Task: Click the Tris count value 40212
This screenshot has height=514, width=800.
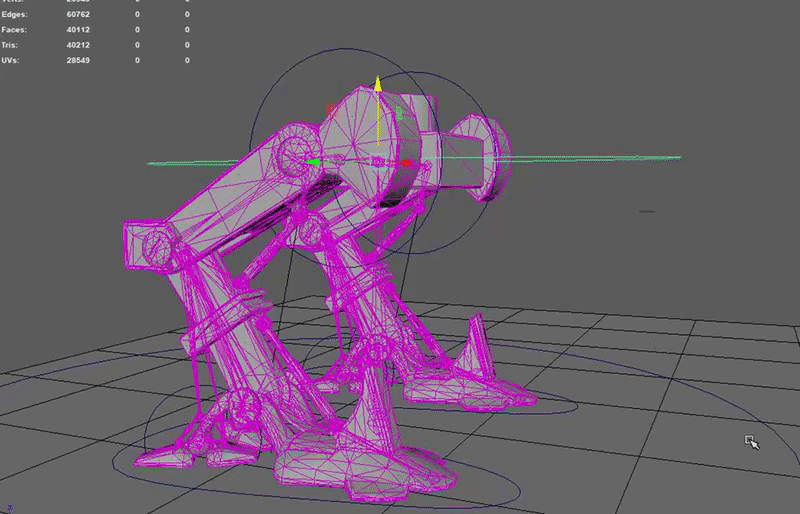Action: [x=78, y=45]
